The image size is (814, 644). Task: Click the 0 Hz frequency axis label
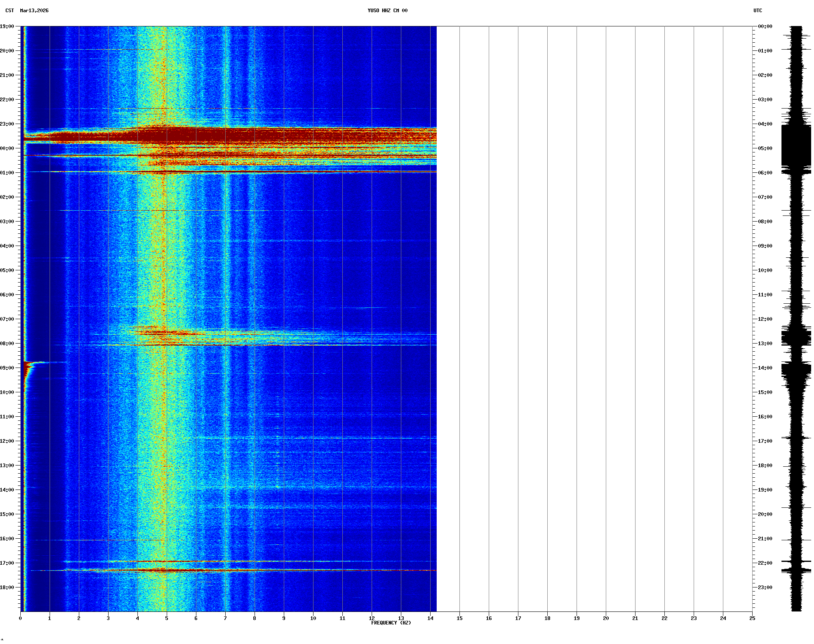20,618
